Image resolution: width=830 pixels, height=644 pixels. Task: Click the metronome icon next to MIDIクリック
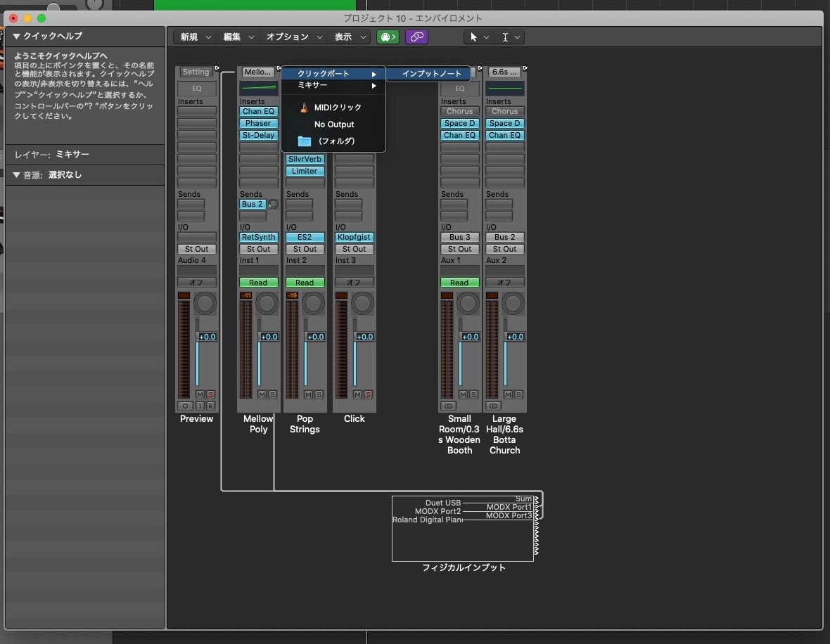click(304, 108)
